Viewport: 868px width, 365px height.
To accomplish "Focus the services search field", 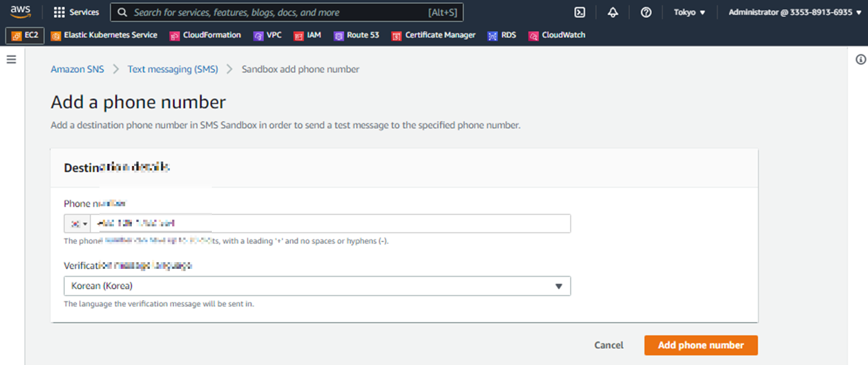I will tap(287, 12).
